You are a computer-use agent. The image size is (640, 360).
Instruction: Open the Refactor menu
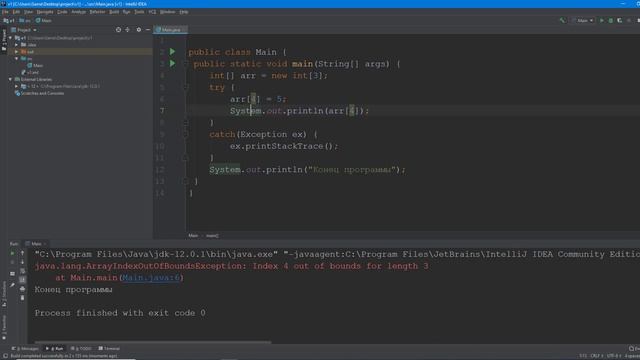point(97,12)
